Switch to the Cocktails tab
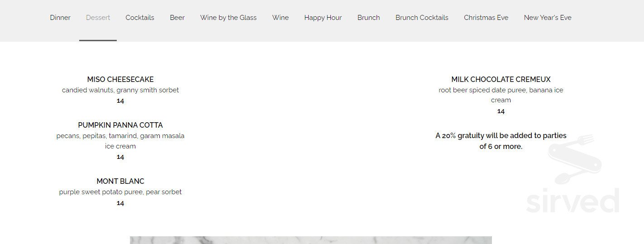 coord(140,18)
